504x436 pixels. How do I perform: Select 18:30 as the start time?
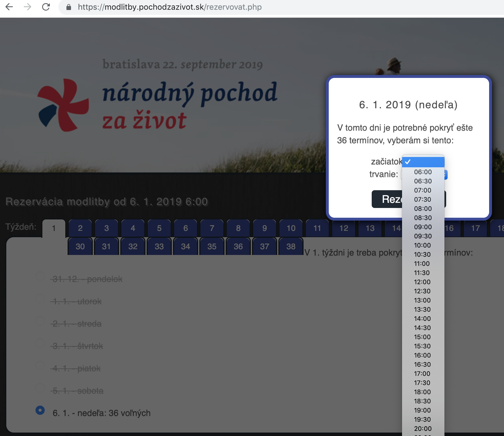click(422, 401)
